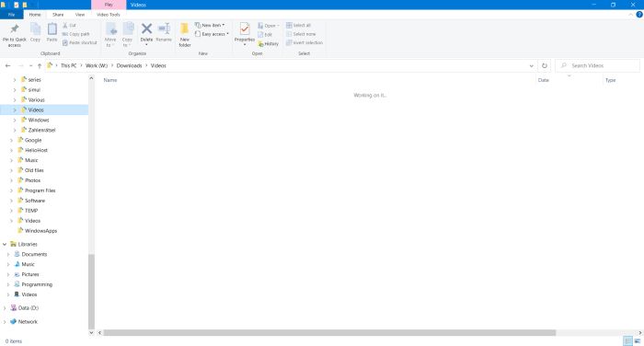This screenshot has height=346, width=644.
Task: Click the Paste clipboard icon
Action: pos(52,29)
